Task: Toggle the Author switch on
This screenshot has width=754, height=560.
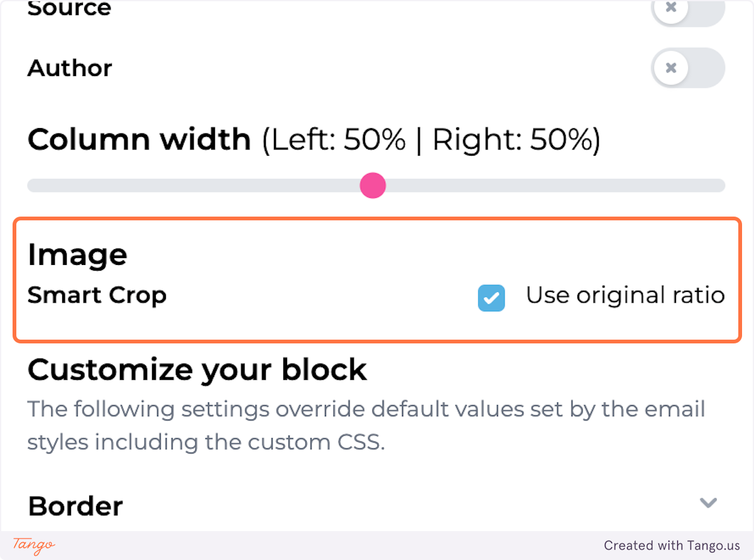Action: pyautogui.click(x=688, y=68)
